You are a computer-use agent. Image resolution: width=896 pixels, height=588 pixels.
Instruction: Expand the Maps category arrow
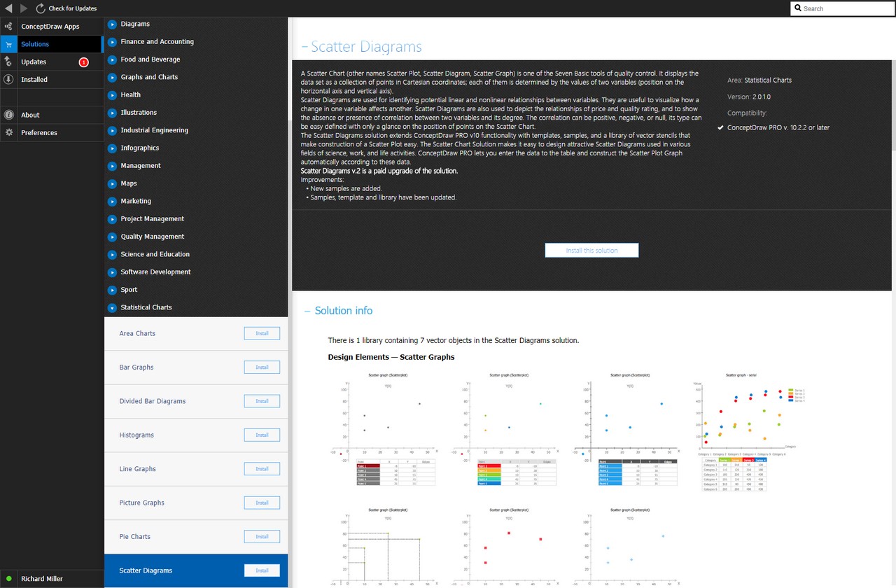coord(112,183)
